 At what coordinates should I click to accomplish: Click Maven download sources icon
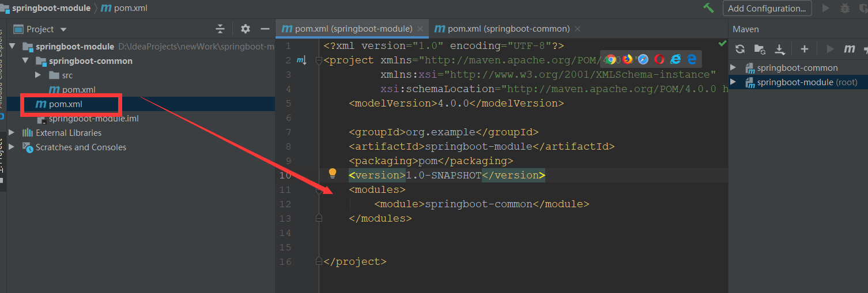pos(780,50)
